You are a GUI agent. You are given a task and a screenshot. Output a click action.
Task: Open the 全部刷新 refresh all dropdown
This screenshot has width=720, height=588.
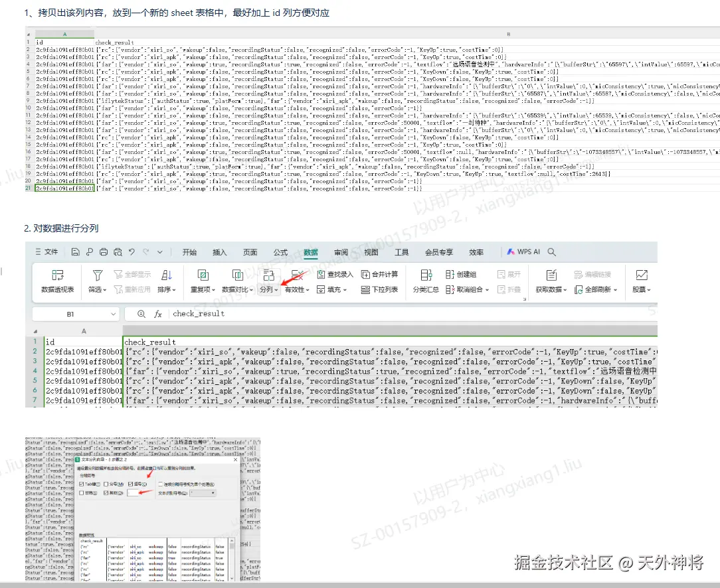click(596, 289)
